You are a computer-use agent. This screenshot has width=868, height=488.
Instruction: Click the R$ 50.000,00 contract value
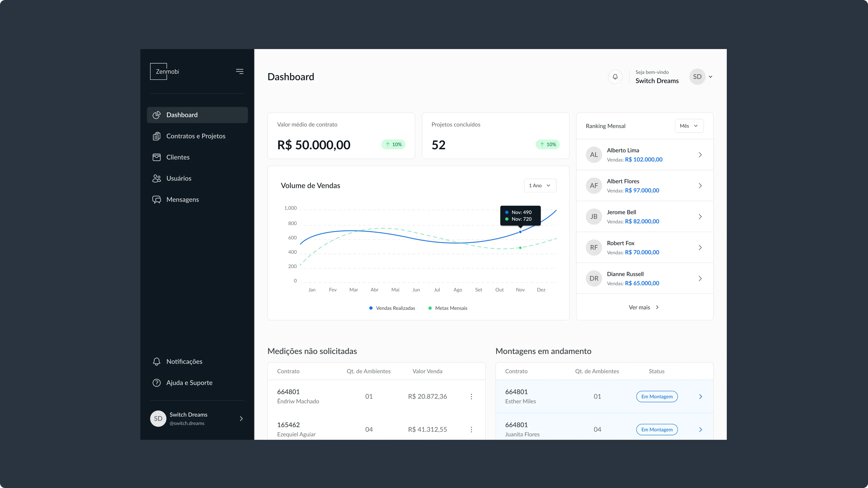tap(314, 145)
